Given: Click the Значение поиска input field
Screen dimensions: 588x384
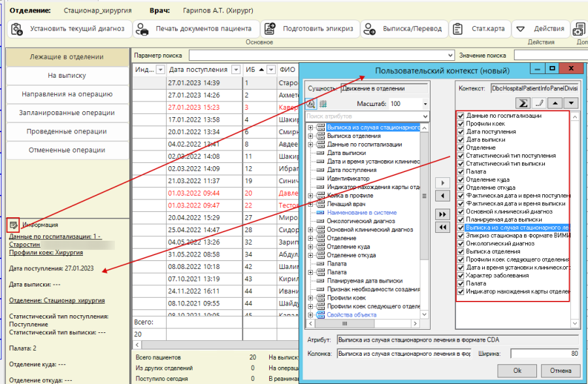Looking at the screenshot, I should pyautogui.click(x=551, y=56).
